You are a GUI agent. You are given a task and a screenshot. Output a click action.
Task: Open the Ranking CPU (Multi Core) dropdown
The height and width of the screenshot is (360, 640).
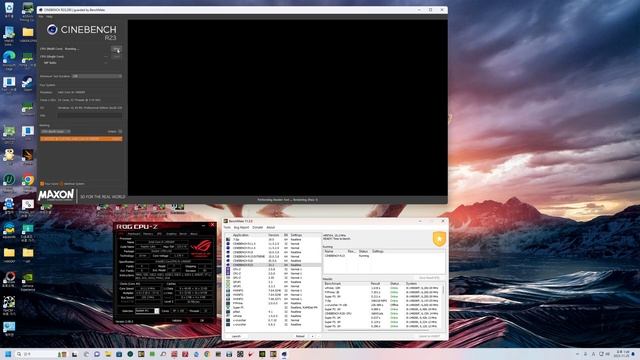pos(56,131)
